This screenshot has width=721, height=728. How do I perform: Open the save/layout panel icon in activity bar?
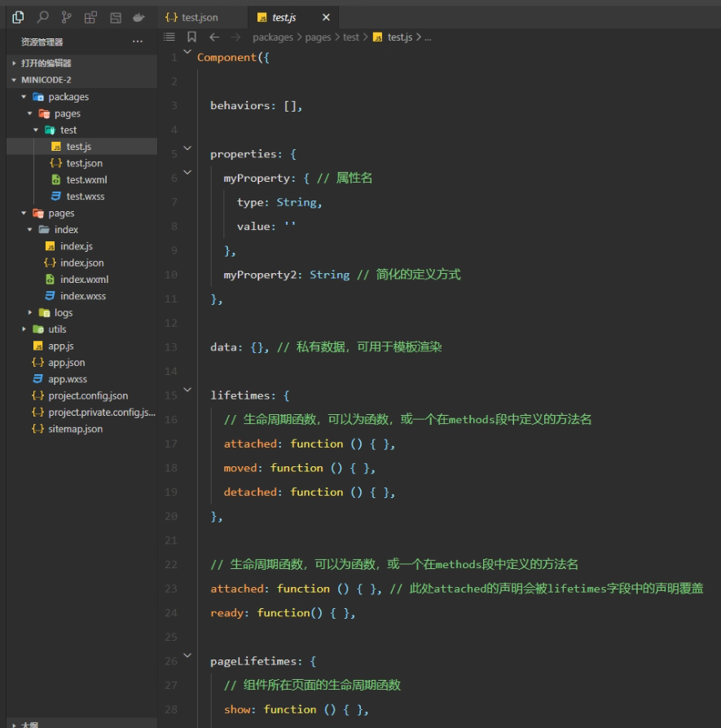tap(116, 18)
